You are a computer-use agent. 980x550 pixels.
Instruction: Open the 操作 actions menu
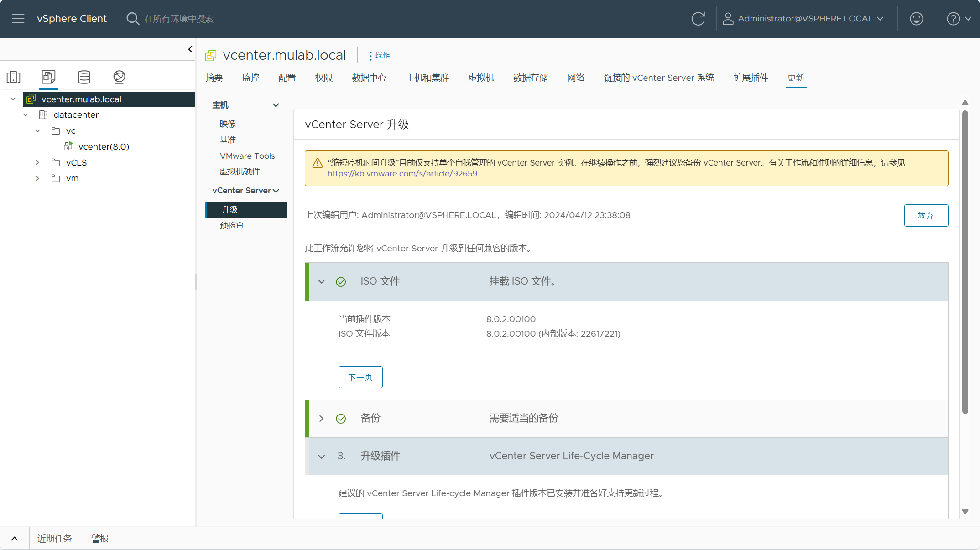[379, 55]
